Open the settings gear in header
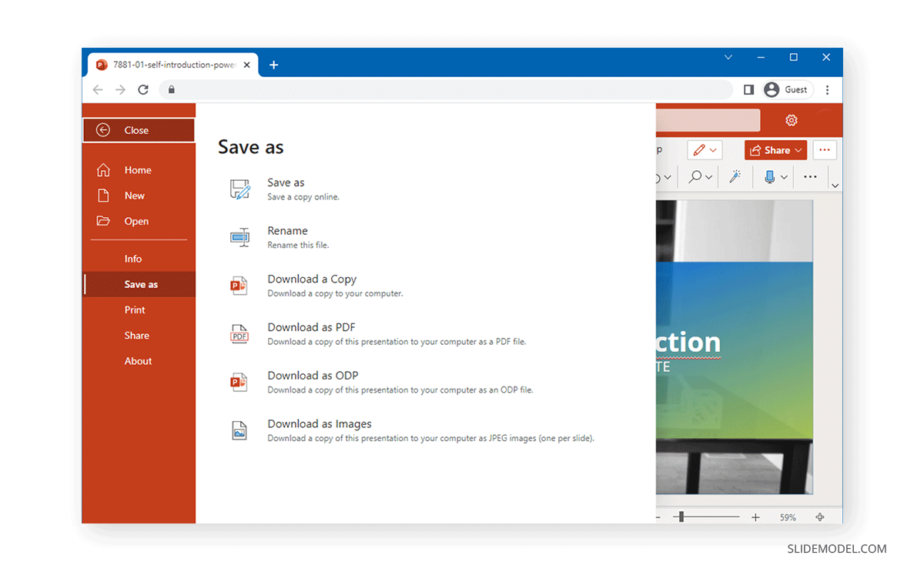 click(791, 120)
